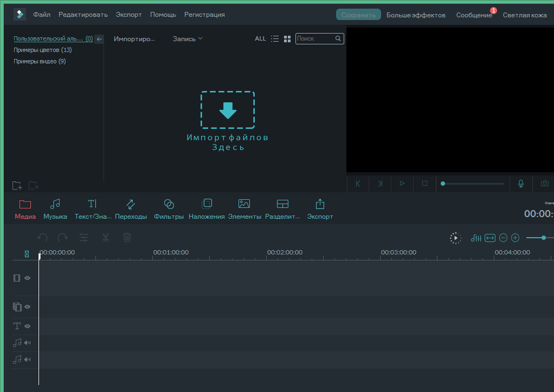Toggle visibility of the text track

click(27, 326)
